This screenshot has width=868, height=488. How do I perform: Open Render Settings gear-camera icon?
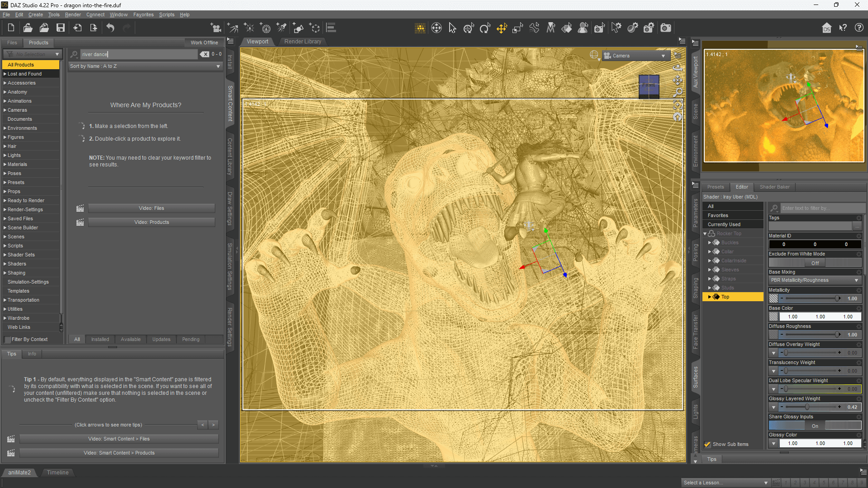(649, 28)
